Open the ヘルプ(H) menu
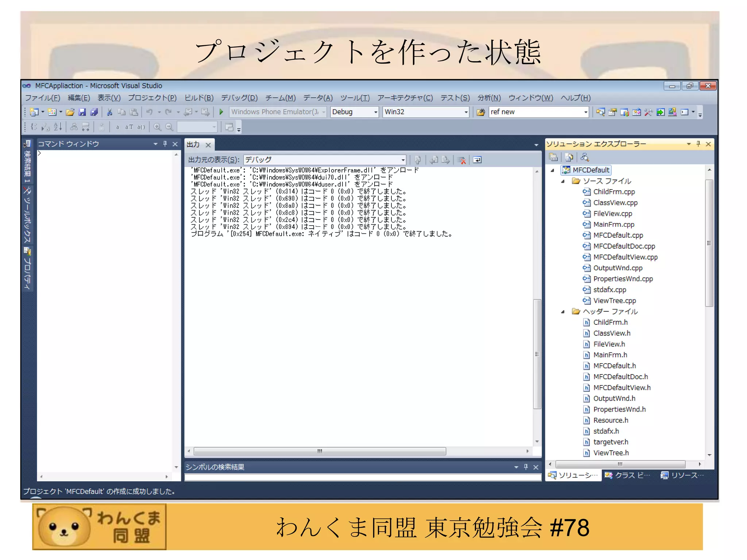747x560 pixels. (576, 98)
